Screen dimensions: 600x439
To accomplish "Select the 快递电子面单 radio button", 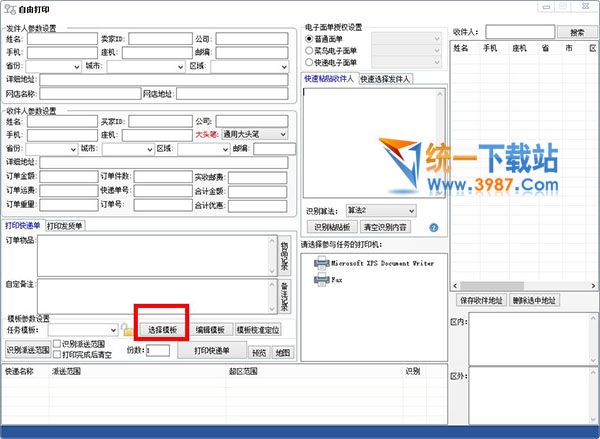I will point(309,62).
